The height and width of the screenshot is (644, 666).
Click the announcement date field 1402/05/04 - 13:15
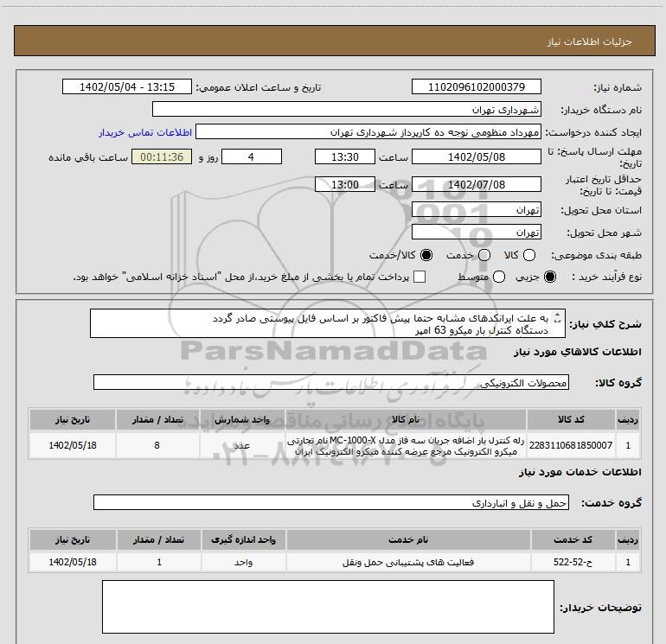tap(127, 86)
